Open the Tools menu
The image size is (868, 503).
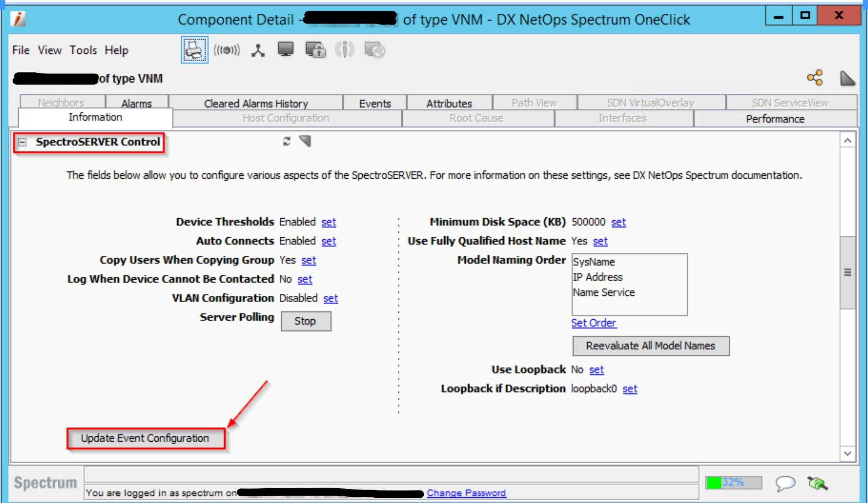click(x=83, y=50)
